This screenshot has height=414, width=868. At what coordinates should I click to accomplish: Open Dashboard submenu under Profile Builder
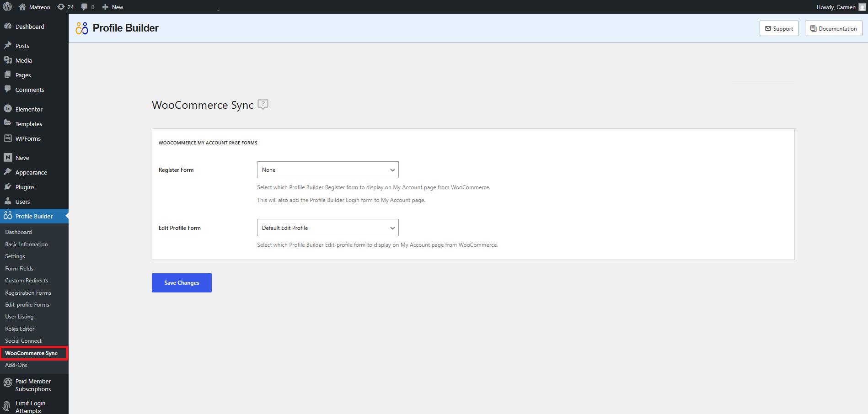point(19,232)
